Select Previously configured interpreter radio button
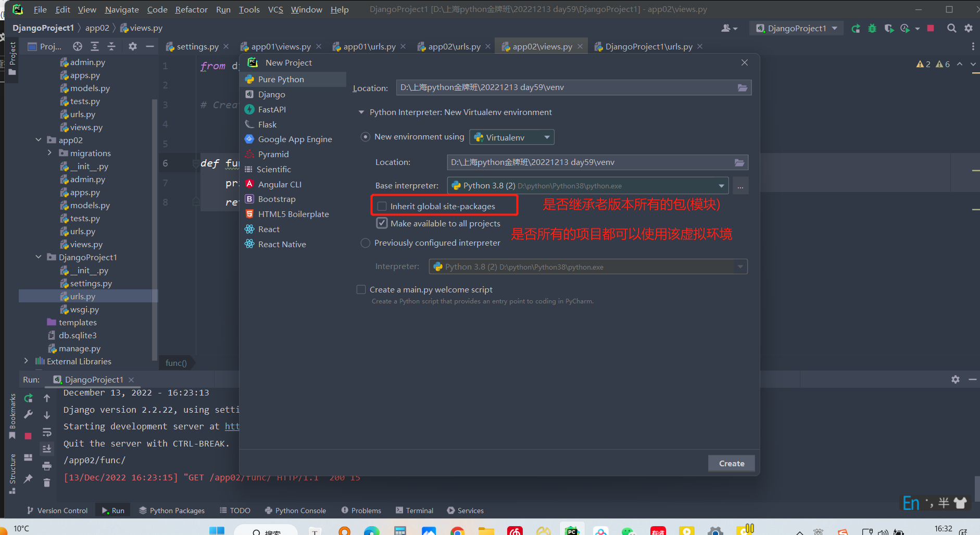This screenshot has width=980, height=535. point(366,243)
